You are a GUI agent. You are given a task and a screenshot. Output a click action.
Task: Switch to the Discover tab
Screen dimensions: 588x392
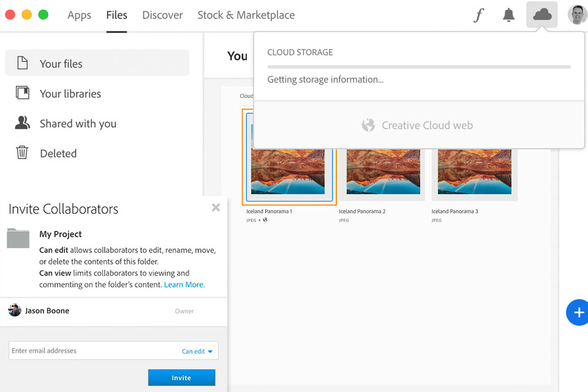pyautogui.click(x=162, y=15)
